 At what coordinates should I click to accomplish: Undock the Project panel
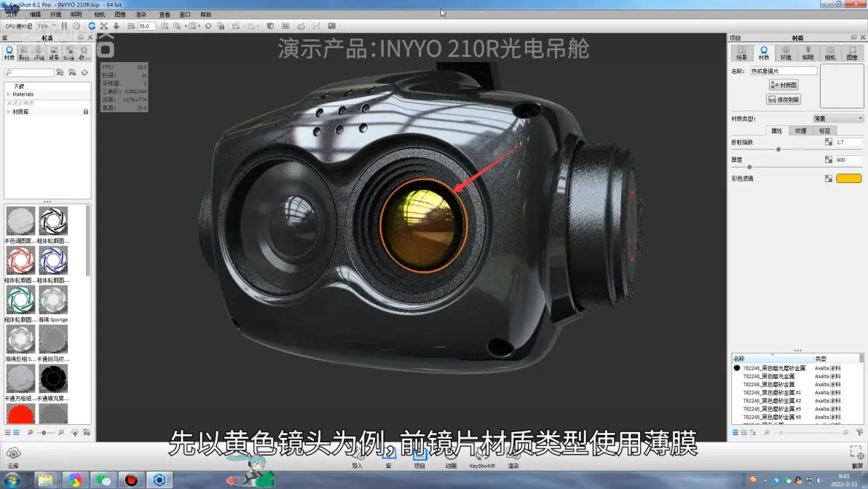tap(853, 38)
